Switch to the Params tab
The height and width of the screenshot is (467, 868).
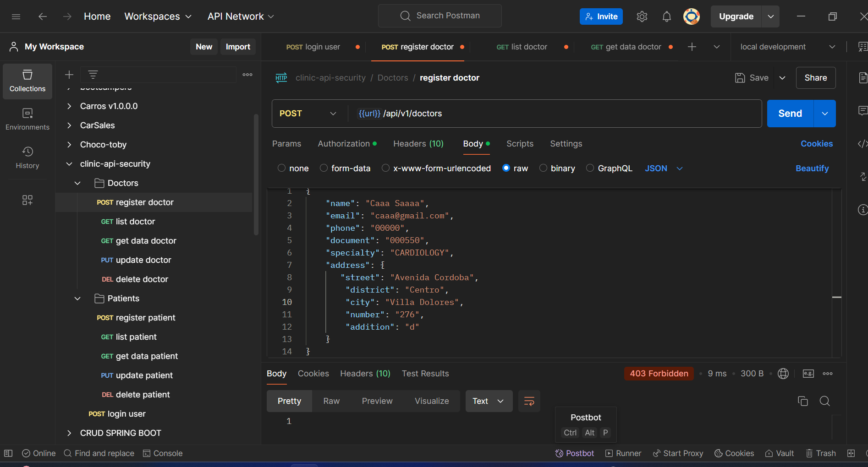pos(286,144)
